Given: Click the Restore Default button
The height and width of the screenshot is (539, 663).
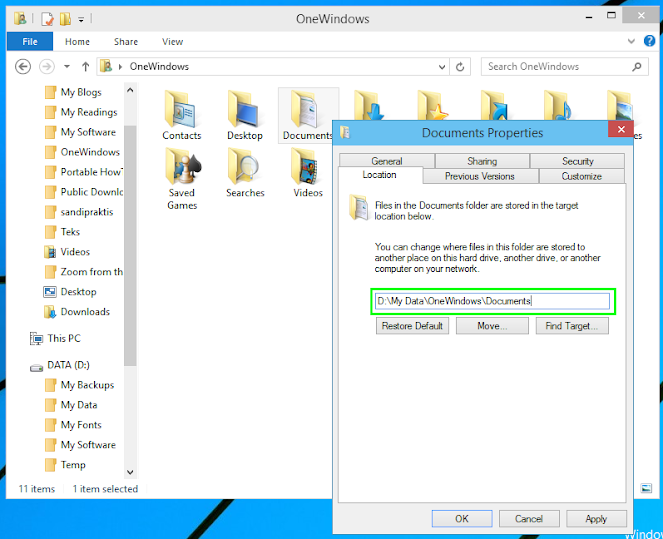Looking at the screenshot, I should pos(412,326).
